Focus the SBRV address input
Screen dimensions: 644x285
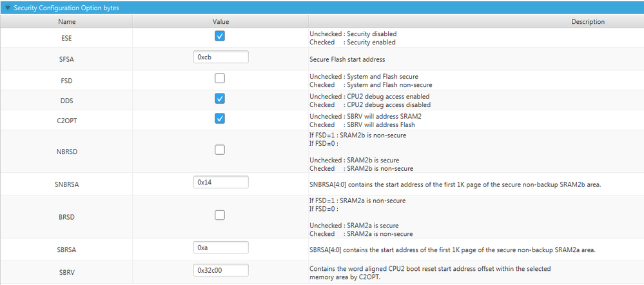(220, 270)
